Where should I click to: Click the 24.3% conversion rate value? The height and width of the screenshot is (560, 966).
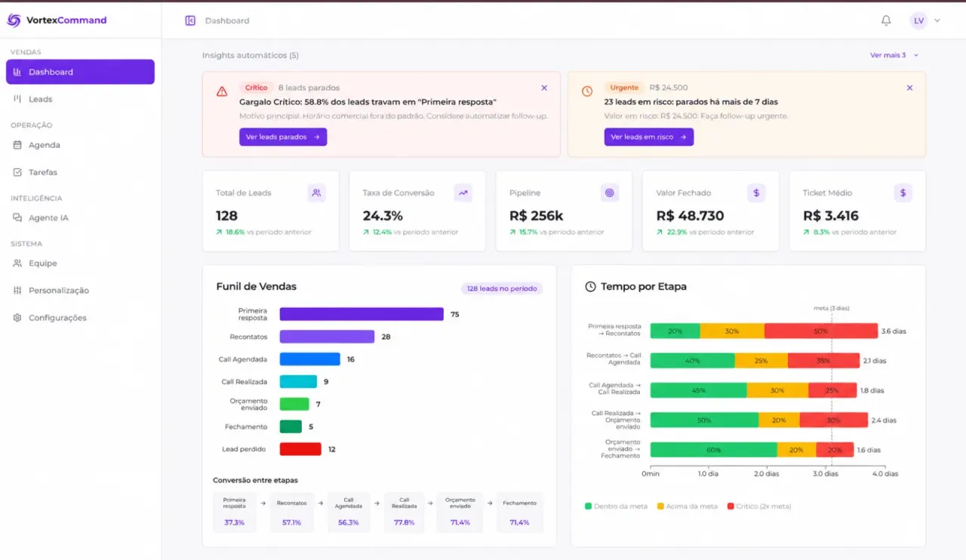tap(383, 216)
